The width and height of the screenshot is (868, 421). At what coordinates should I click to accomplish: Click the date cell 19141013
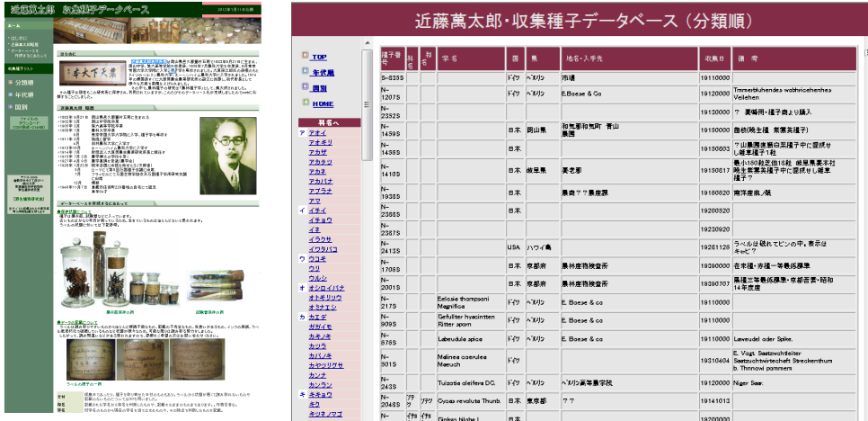pyautogui.click(x=714, y=400)
